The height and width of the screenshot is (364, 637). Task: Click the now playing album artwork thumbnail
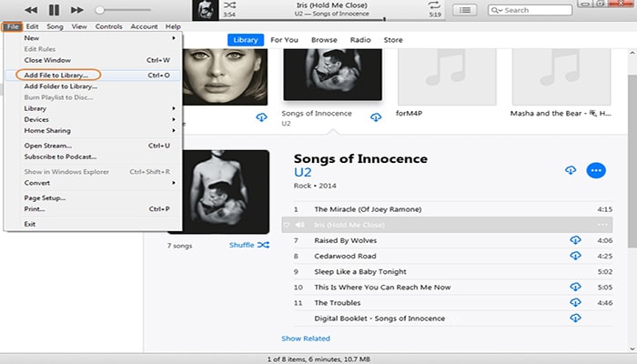(206, 10)
